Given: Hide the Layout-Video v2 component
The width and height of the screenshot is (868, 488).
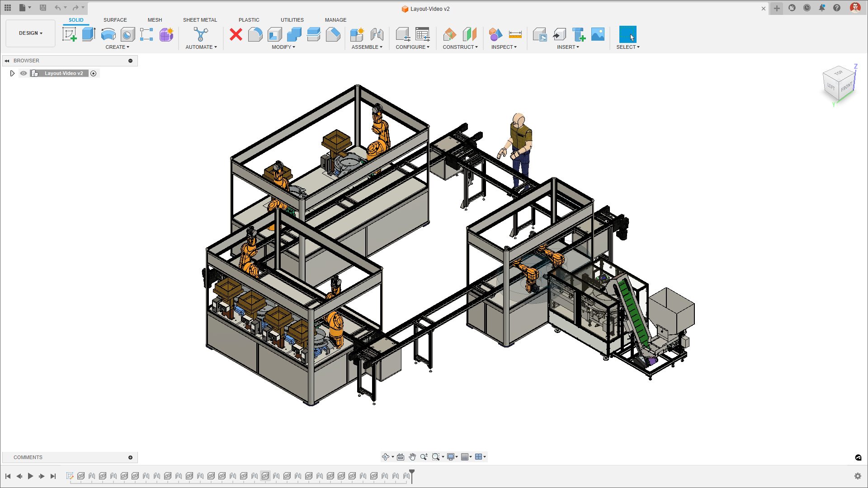Looking at the screenshot, I should click(24, 73).
